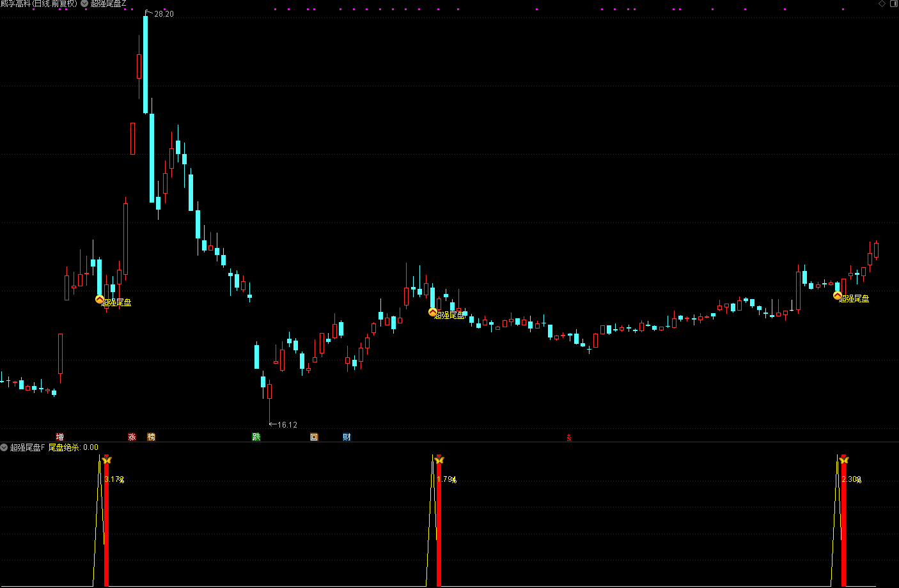The height and width of the screenshot is (588, 899).
Task: Click middle 超强尾盘 signal arrow icon
Action: point(433,312)
